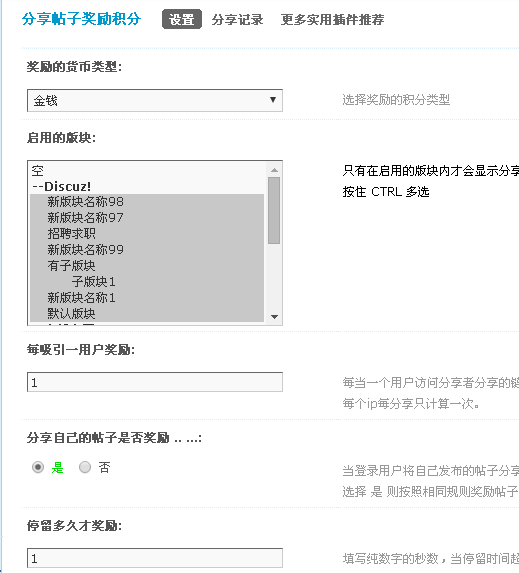Choose 招聘求职 in the forum list
This screenshot has height=573, width=519.
(x=147, y=234)
